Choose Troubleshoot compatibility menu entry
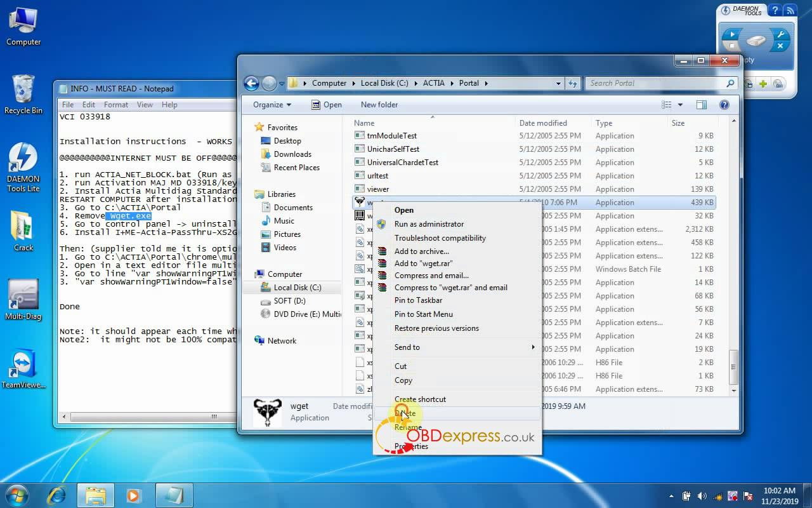 pyautogui.click(x=457, y=238)
